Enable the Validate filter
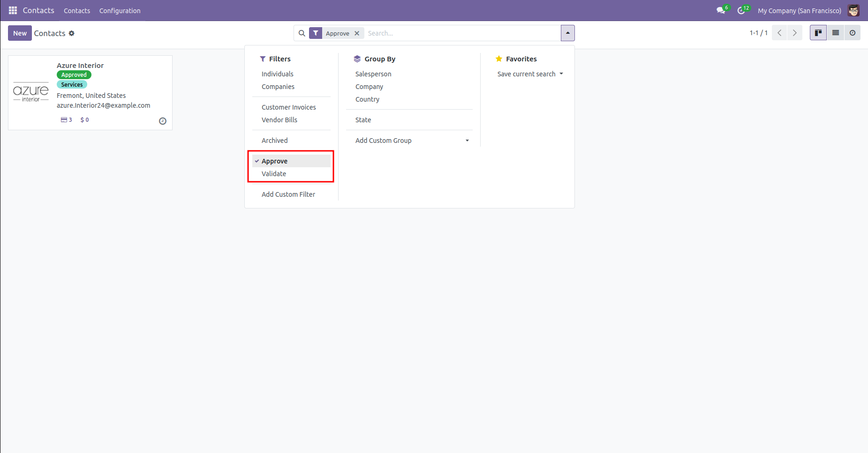 point(274,174)
